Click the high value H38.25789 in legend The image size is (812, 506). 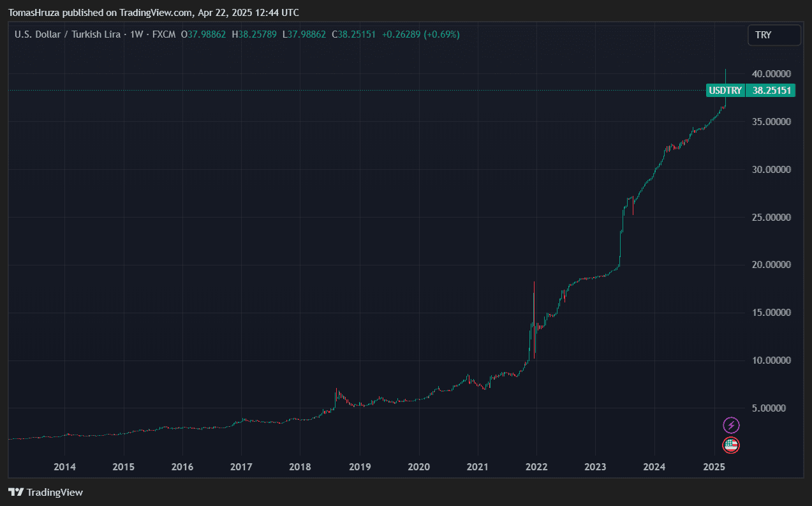254,34
